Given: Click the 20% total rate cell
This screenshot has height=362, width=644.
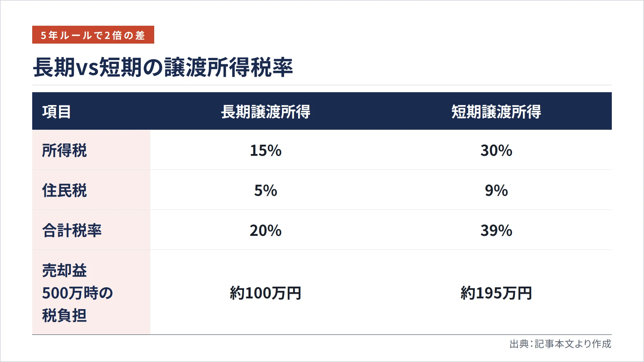Looking at the screenshot, I should coord(265,230).
